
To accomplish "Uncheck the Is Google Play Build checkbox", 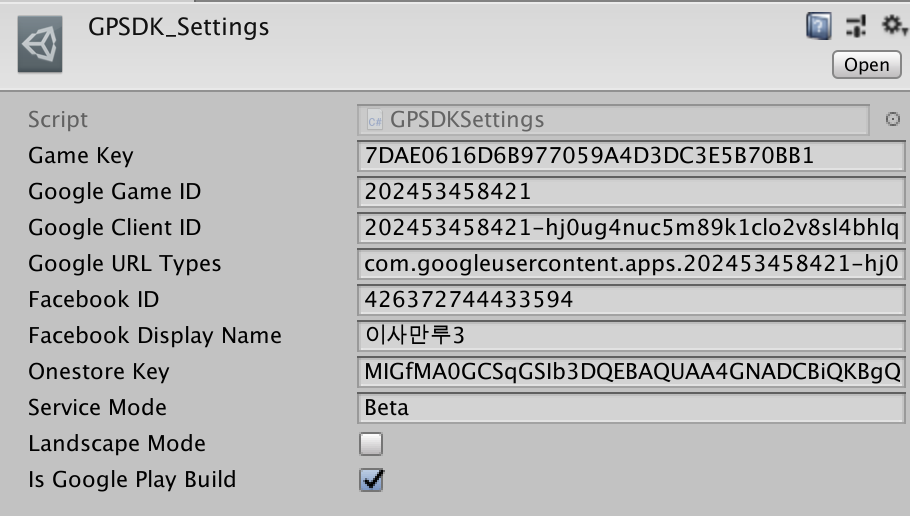I will (x=371, y=480).
